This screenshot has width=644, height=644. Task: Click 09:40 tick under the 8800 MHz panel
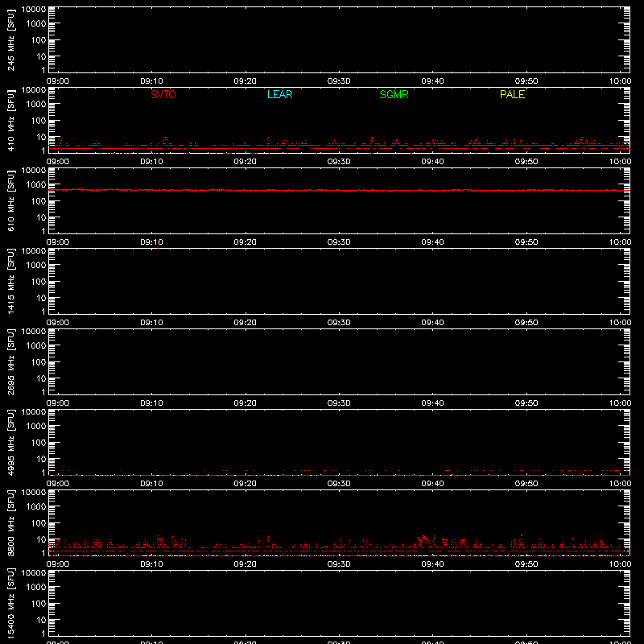432,564
